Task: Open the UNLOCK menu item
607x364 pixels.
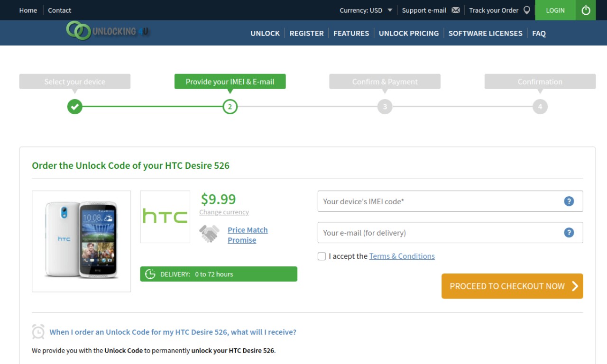Action: tap(265, 33)
